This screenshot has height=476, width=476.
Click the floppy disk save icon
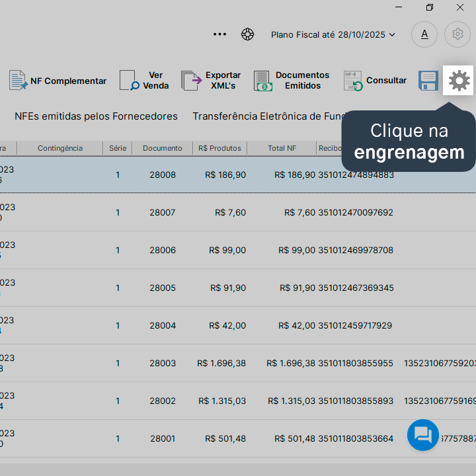coord(428,81)
